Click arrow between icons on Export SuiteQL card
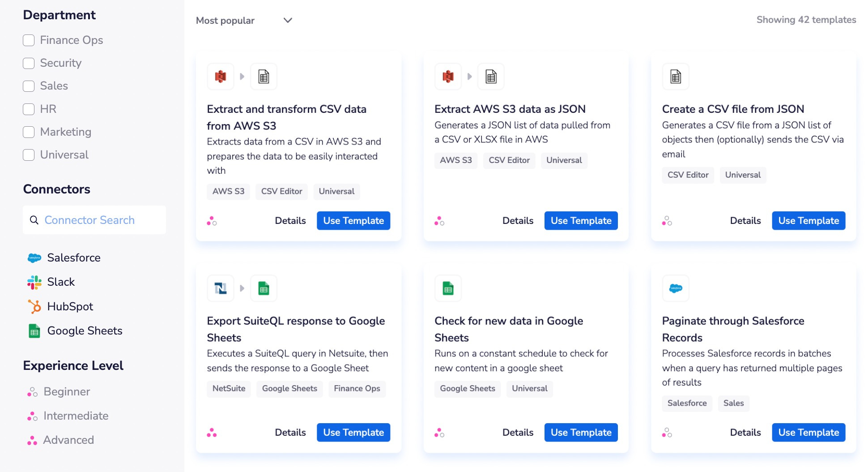 click(242, 288)
